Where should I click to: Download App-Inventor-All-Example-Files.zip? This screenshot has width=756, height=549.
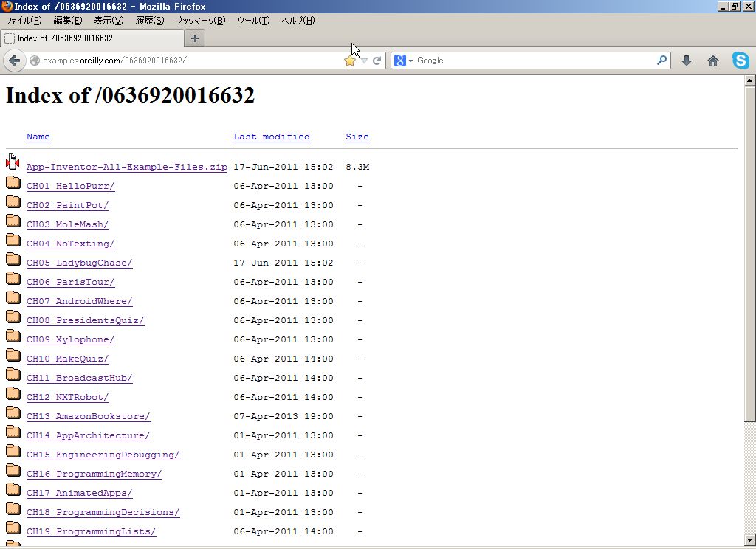126,167
